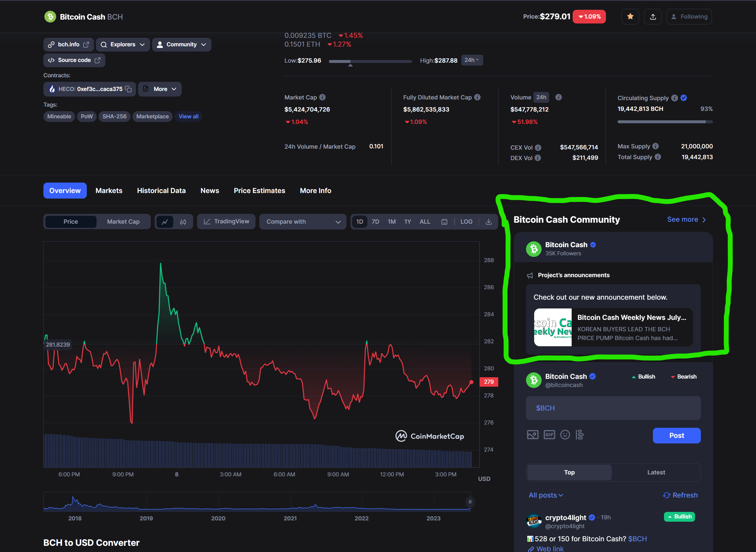Click the Total Supply info icon

pyautogui.click(x=658, y=157)
